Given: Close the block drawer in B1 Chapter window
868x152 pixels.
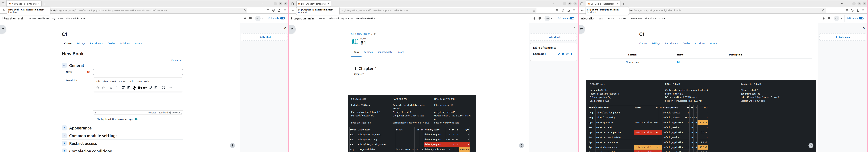Looking at the screenshot, I should tap(574, 28).
